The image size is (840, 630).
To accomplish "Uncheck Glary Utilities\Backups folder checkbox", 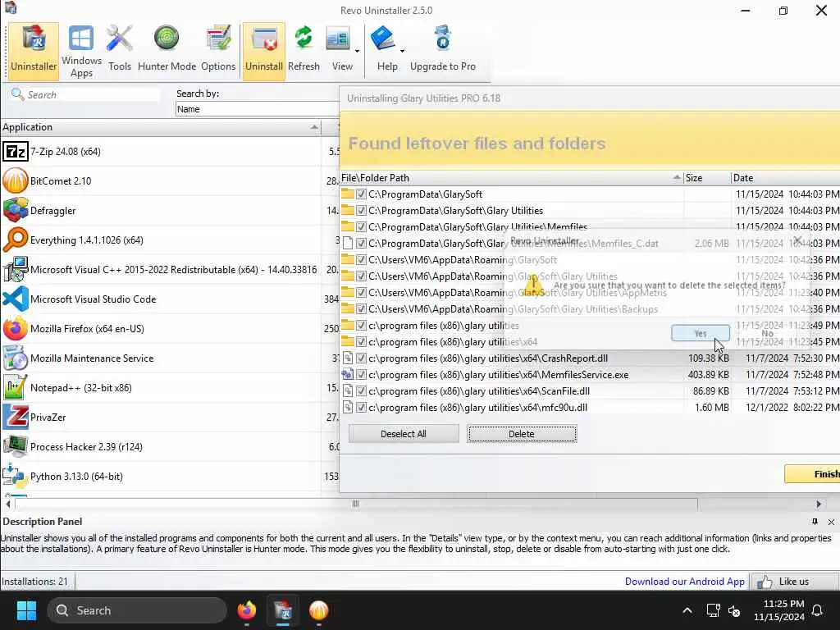I will 361,309.
